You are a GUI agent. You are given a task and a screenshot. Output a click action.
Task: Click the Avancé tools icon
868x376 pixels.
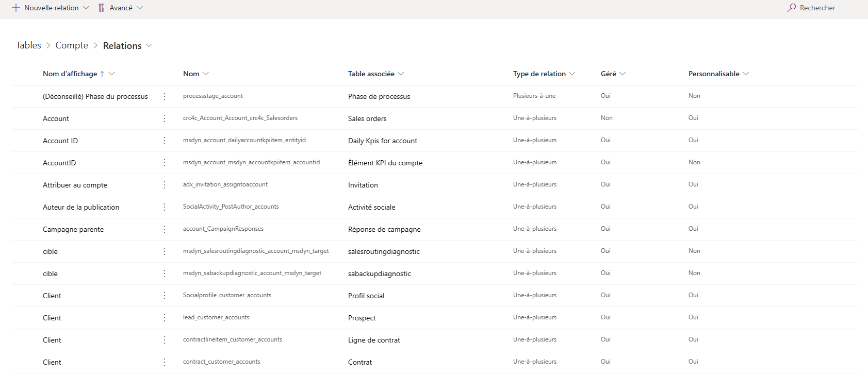[x=102, y=8]
